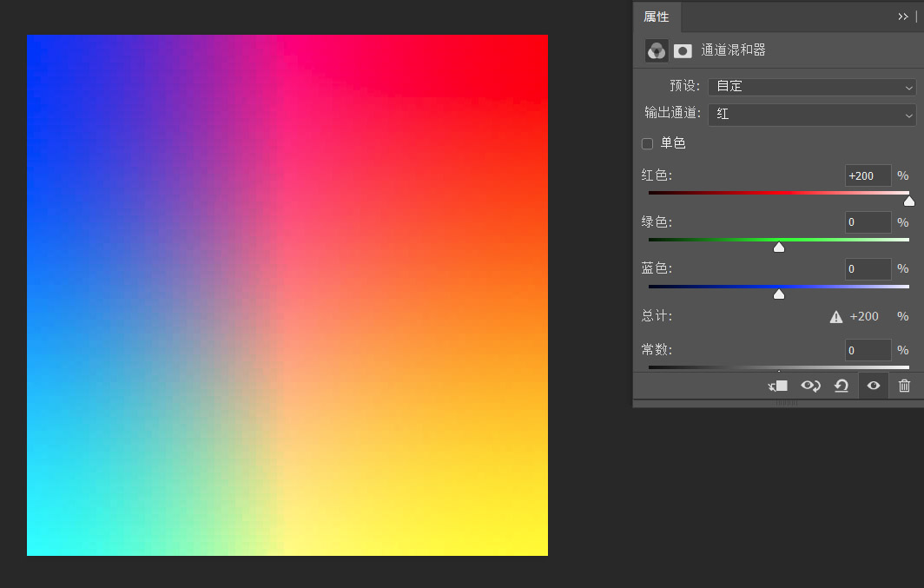
Task: Reset adjustment to defaults icon
Action: [841, 386]
